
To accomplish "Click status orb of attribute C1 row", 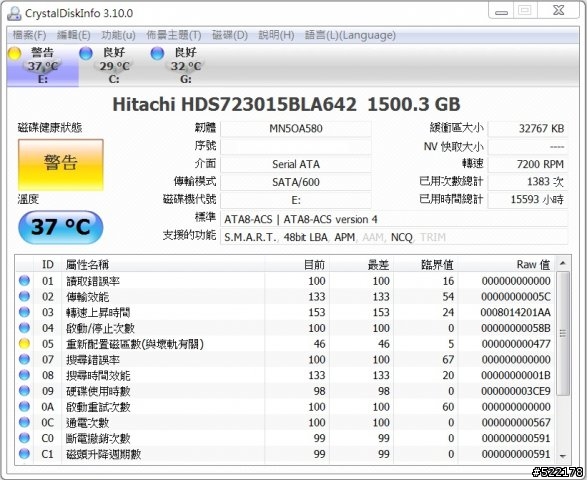I will pyautogui.click(x=24, y=454).
